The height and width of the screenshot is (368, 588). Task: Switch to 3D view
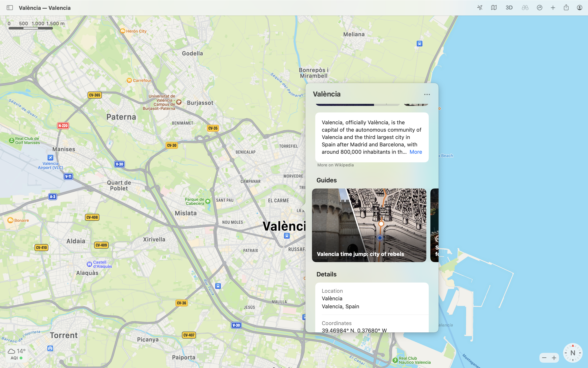[509, 8]
